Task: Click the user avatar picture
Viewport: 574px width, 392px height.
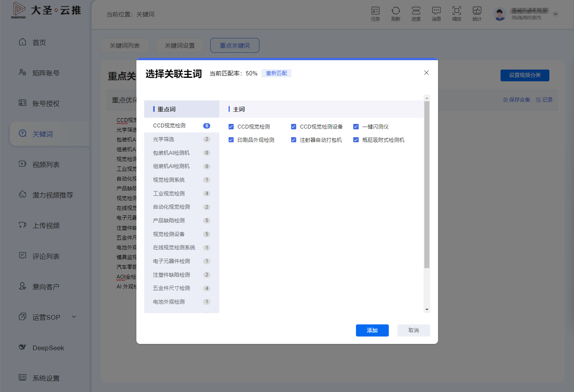Action: pos(500,14)
